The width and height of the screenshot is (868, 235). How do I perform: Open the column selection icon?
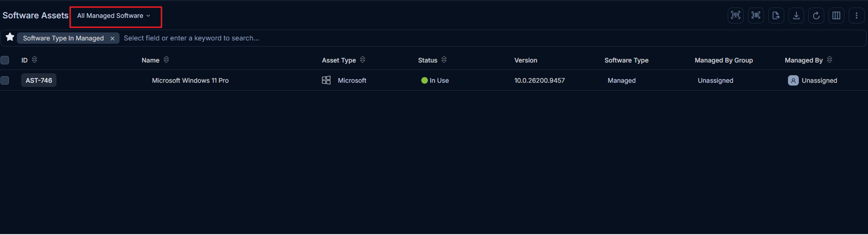836,16
